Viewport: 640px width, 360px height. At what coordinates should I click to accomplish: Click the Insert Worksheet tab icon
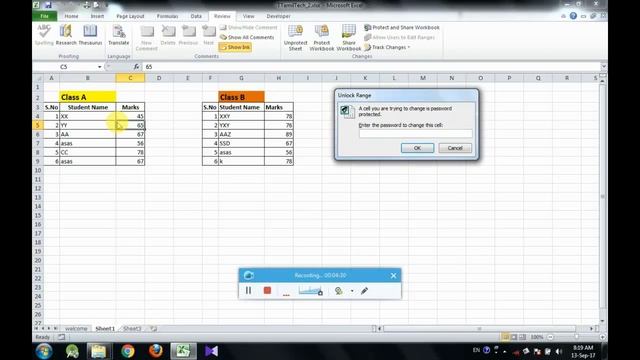(153, 328)
